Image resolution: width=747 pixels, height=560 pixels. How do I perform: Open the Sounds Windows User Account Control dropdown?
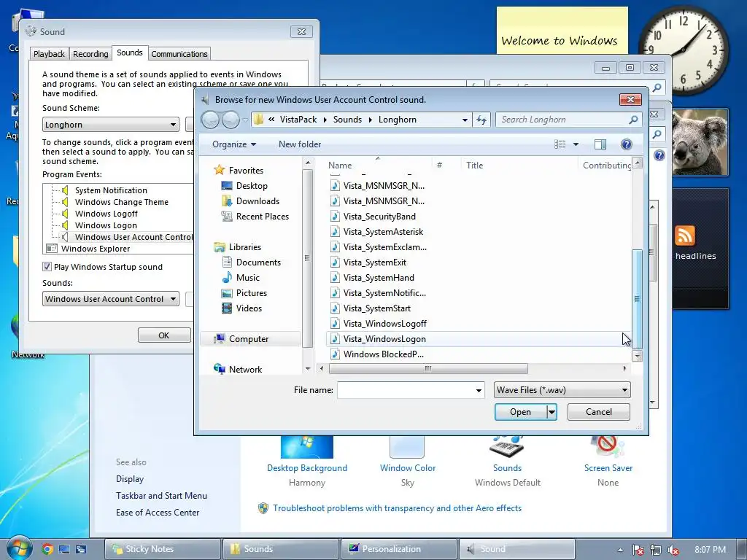pos(111,299)
